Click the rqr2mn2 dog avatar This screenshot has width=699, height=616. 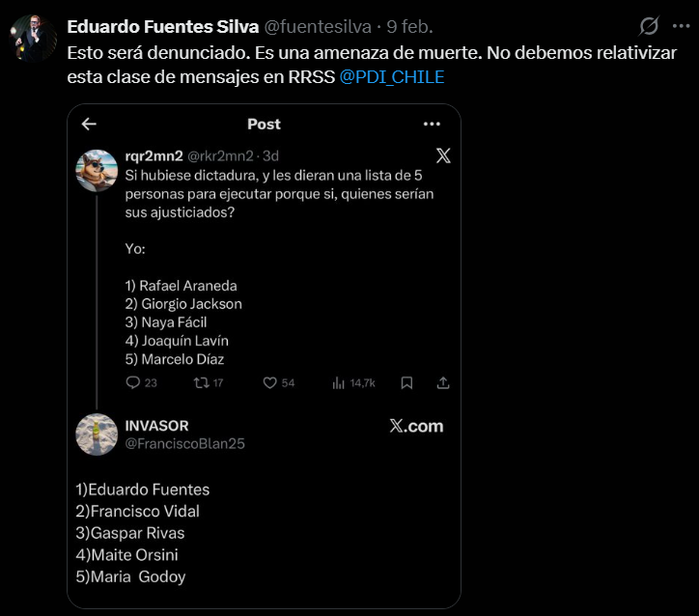click(x=97, y=171)
